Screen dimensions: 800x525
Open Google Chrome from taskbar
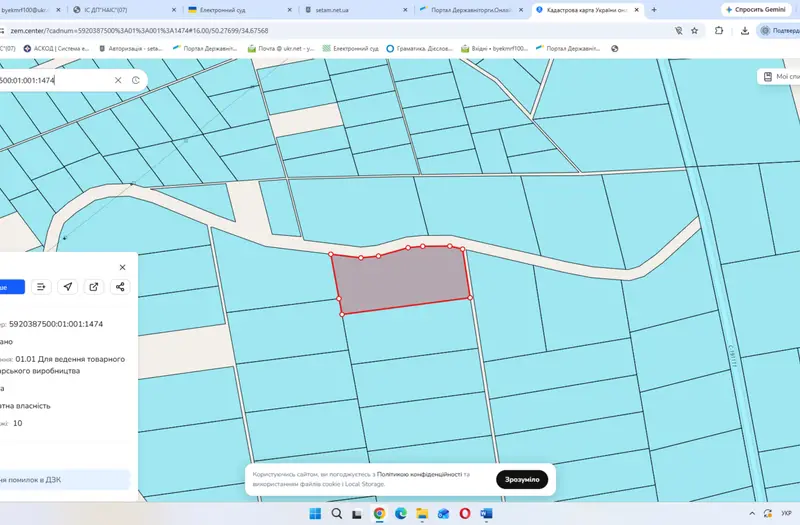pyautogui.click(x=379, y=513)
